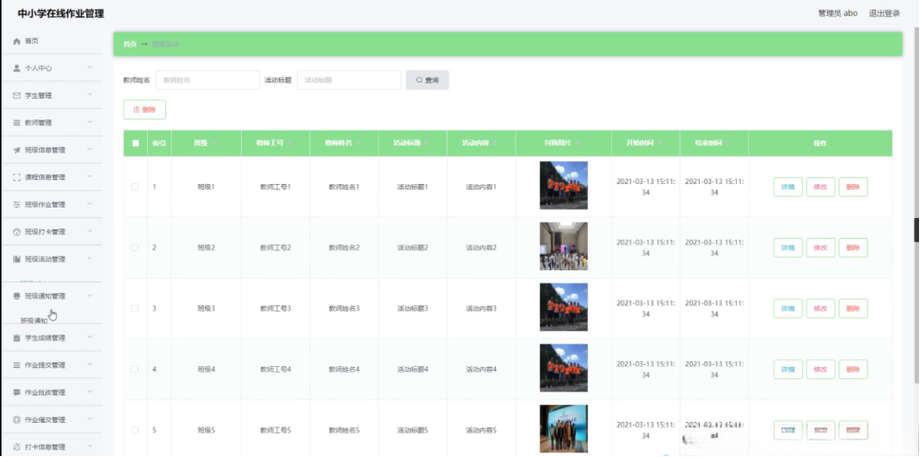920x457 pixels.
Task: Expand the 学生管理 chevron
Action: point(90,95)
